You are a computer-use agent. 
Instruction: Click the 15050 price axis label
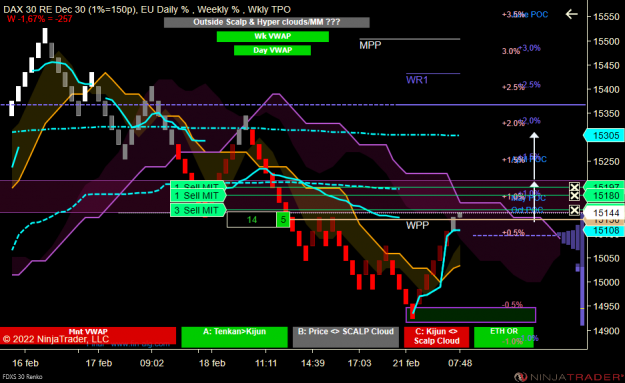pyautogui.click(x=606, y=258)
